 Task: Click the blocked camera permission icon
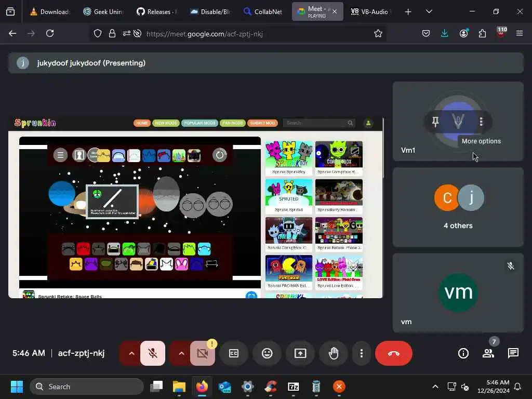[137, 33]
